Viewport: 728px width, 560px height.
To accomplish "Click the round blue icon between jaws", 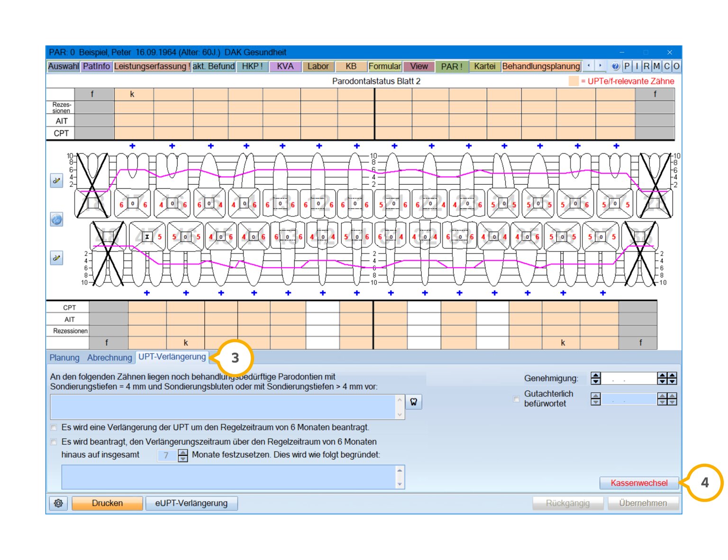I will point(57,219).
